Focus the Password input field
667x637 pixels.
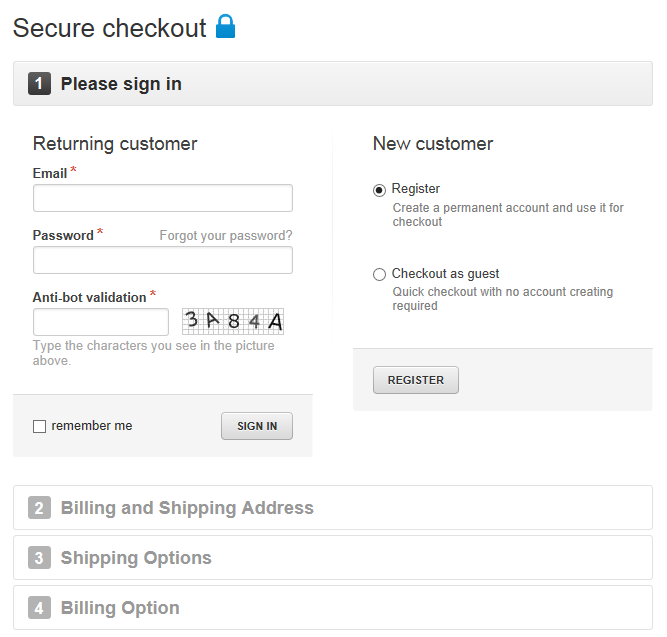point(163,261)
